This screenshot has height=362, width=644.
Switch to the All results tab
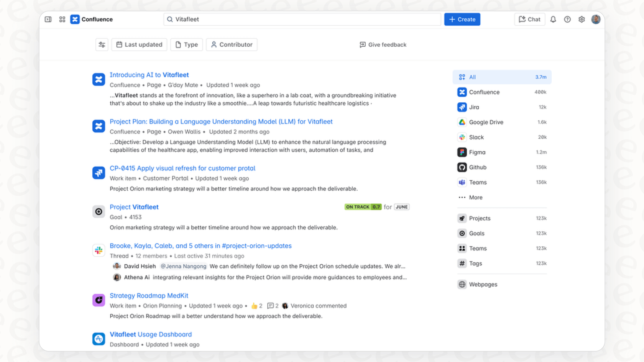pyautogui.click(x=472, y=77)
